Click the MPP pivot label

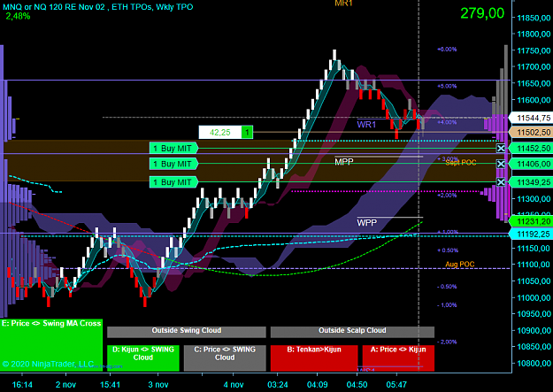click(344, 162)
